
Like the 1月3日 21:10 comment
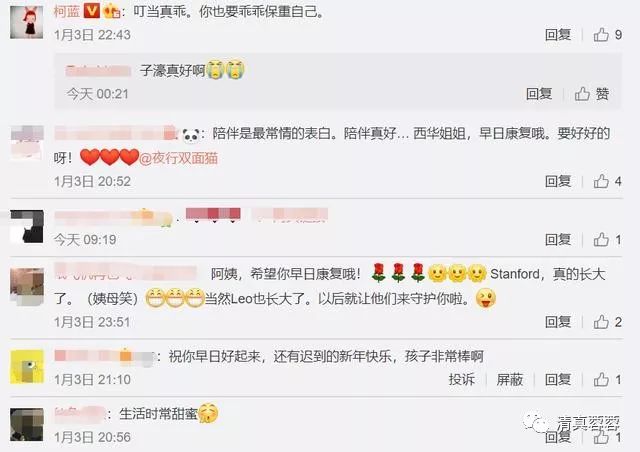[608, 380]
